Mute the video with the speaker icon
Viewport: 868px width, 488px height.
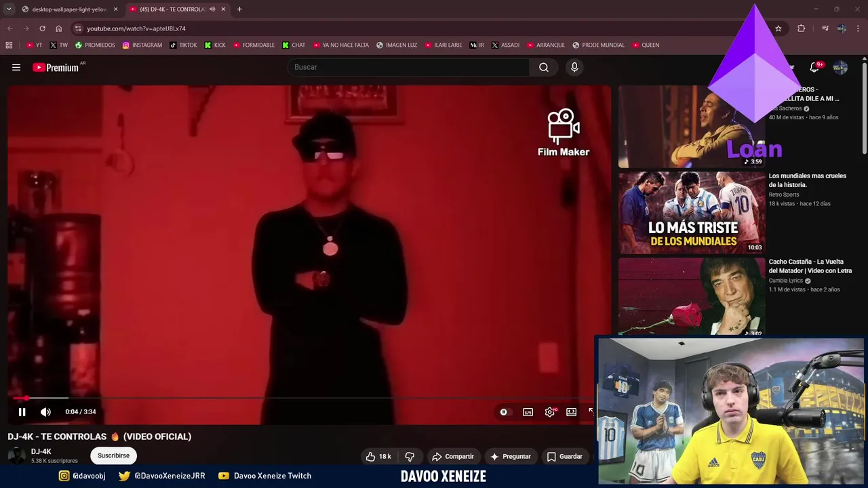pos(45,411)
